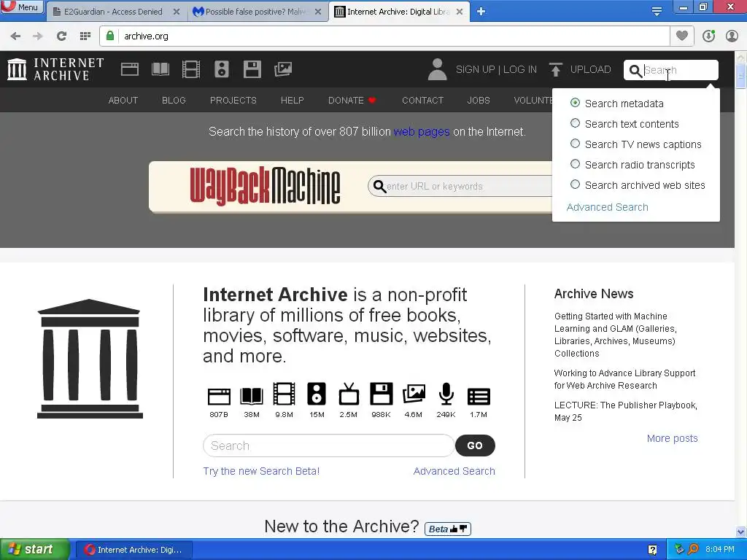Open the web icon in the top navigation bar
The width and height of the screenshot is (747, 560).
click(x=130, y=69)
